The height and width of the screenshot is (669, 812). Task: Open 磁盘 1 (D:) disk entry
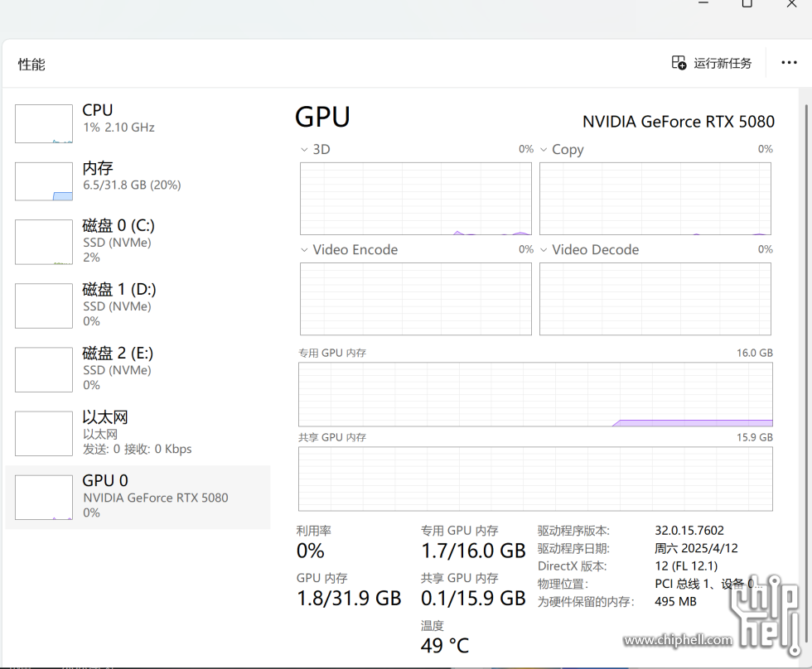tap(138, 306)
